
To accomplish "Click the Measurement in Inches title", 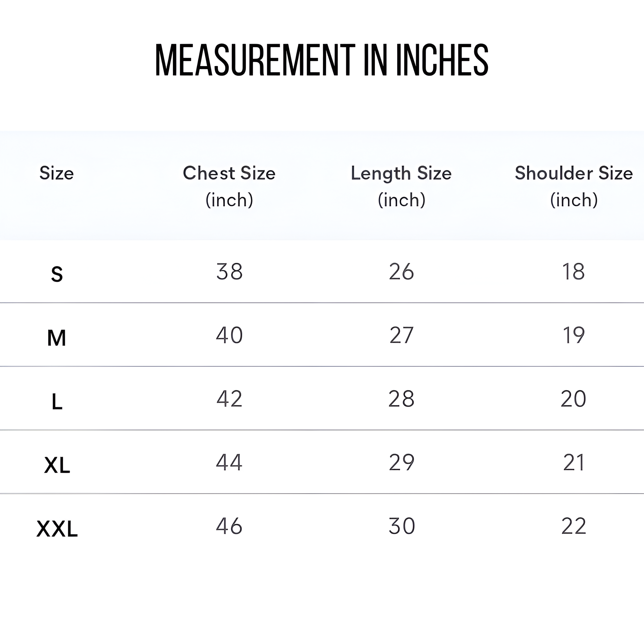I will click(x=322, y=60).
